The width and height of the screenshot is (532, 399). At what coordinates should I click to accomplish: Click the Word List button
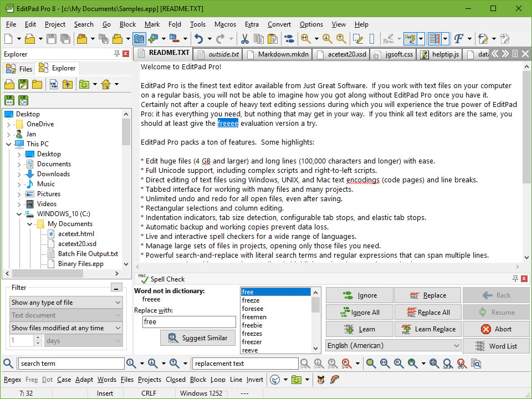pyautogui.click(x=495, y=346)
